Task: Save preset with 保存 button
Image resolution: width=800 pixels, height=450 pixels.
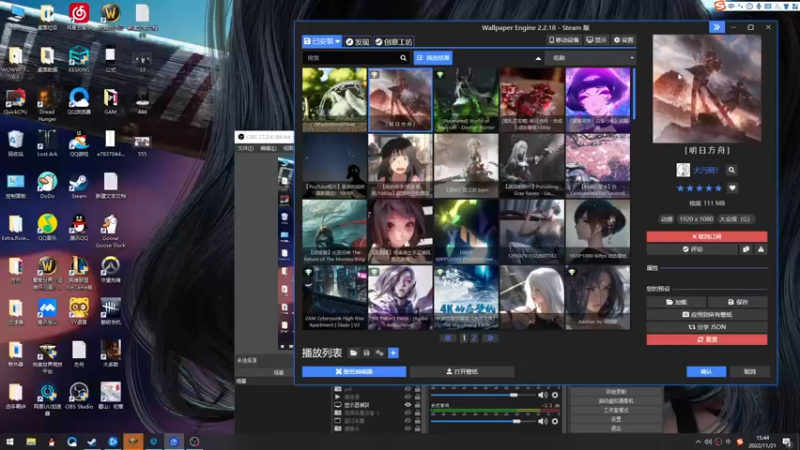Action: click(x=738, y=302)
